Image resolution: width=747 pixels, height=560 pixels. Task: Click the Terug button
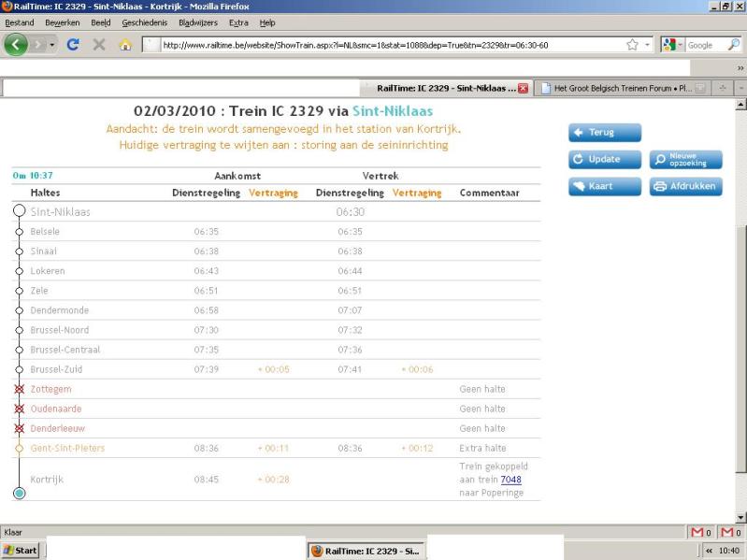coord(605,133)
